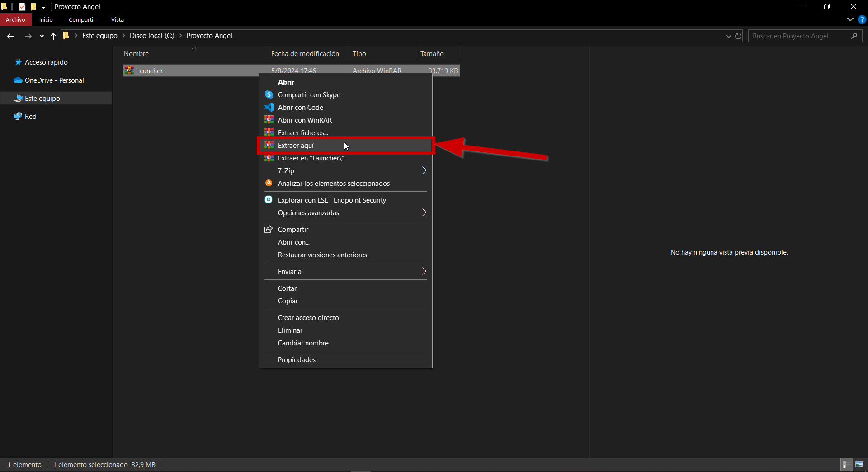The width and height of the screenshot is (868, 472).
Task: Choose Propiedades in the context menu
Action: [x=297, y=359]
